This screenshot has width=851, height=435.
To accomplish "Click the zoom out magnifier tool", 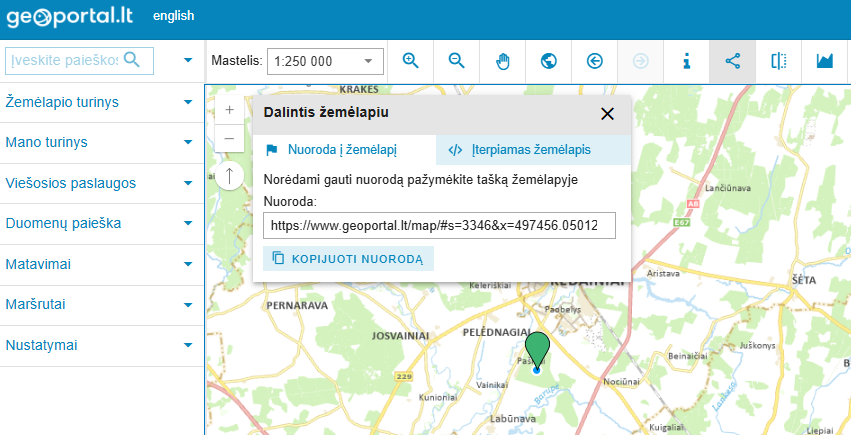I will pyautogui.click(x=457, y=61).
